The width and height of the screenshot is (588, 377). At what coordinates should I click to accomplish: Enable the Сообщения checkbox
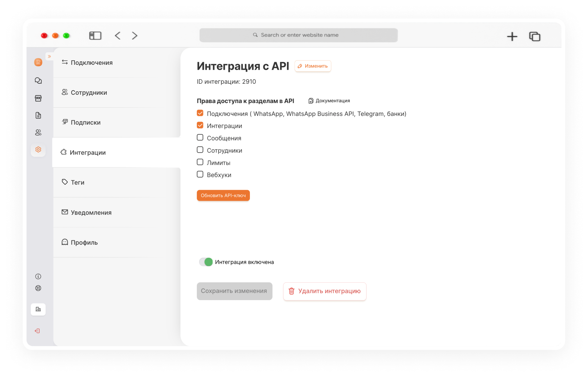(x=200, y=138)
